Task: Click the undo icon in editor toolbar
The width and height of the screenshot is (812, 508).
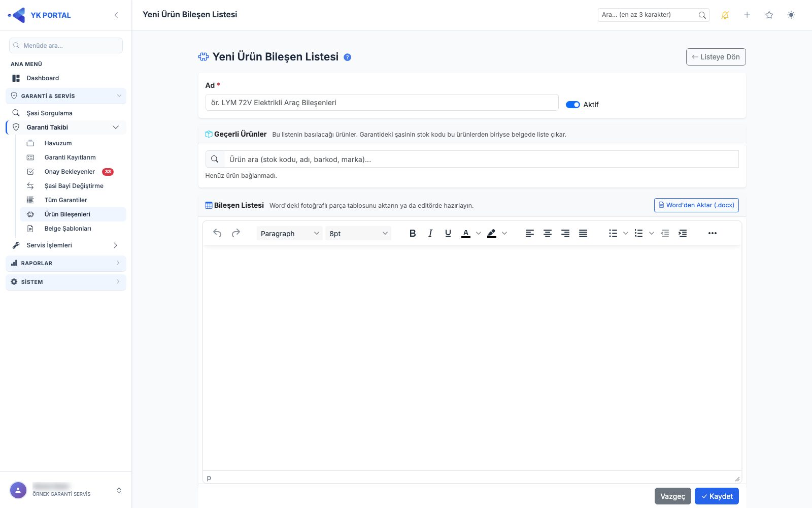Action: [x=217, y=233]
